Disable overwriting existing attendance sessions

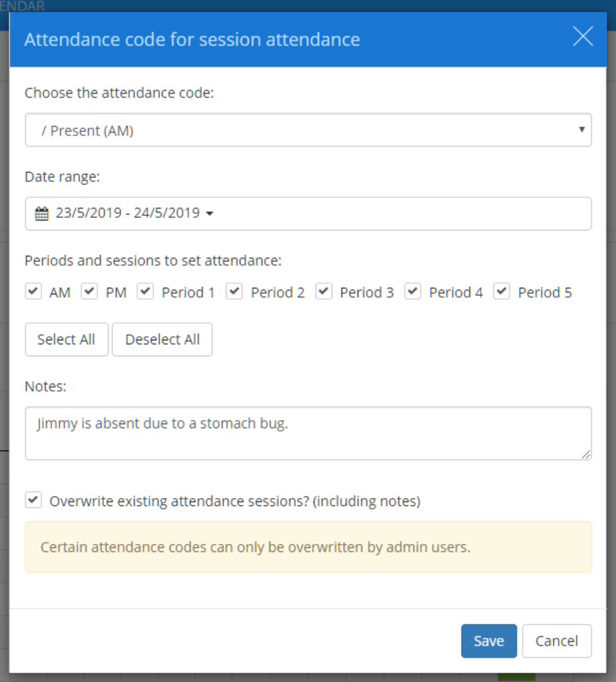pos(33,500)
